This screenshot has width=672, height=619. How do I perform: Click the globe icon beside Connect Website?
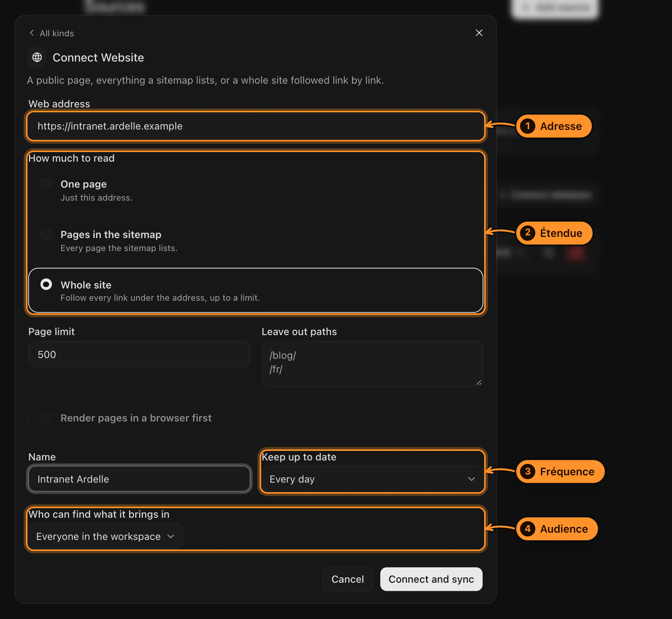37,57
